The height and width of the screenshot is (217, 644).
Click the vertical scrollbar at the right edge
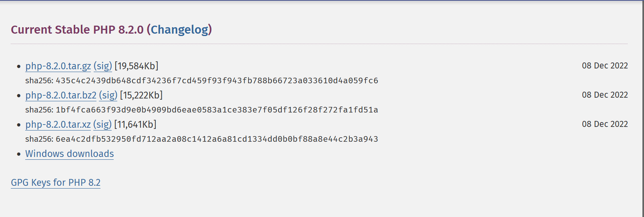642,108
